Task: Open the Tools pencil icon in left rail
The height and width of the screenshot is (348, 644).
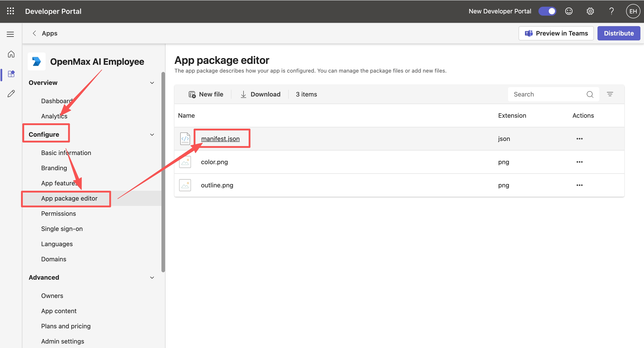Action: (11, 94)
